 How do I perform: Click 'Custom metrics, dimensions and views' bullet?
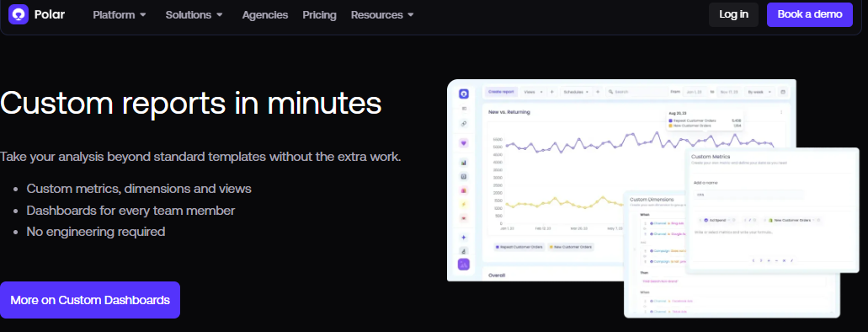pos(139,189)
